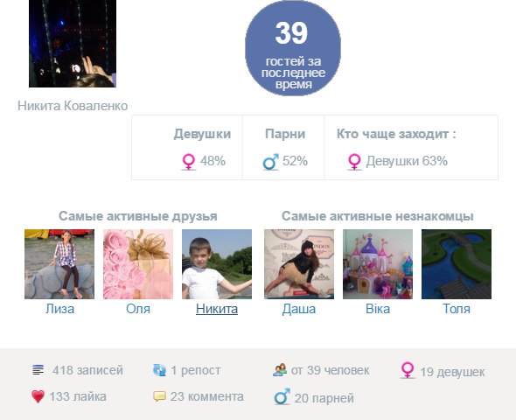Click the female icon beside 19 девушек
The image size is (516, 420).
[x=408, y=370]
